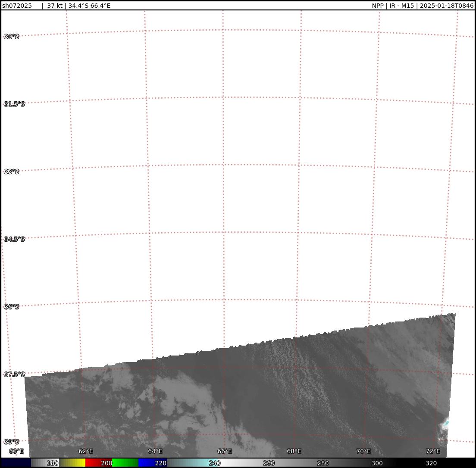Select the 2025-01-18T0846 timestamp

point(447,6)
